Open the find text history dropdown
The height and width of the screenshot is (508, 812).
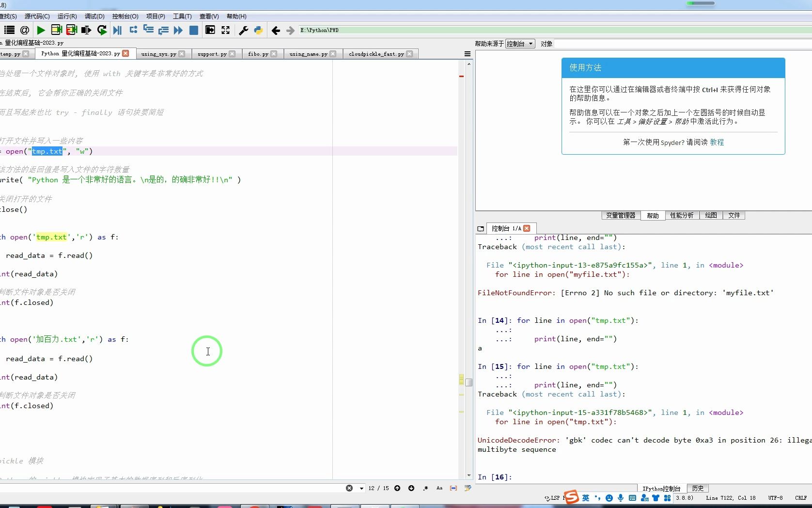point(361,488)
